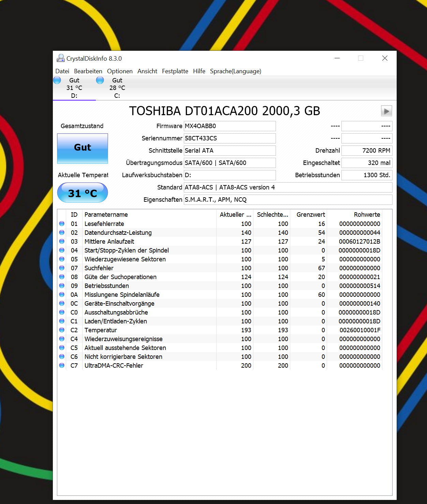The image size is (427, 504).
Task: Click the status dot of Aktuell ausstehende Sektoren
Action: [62, 348]
